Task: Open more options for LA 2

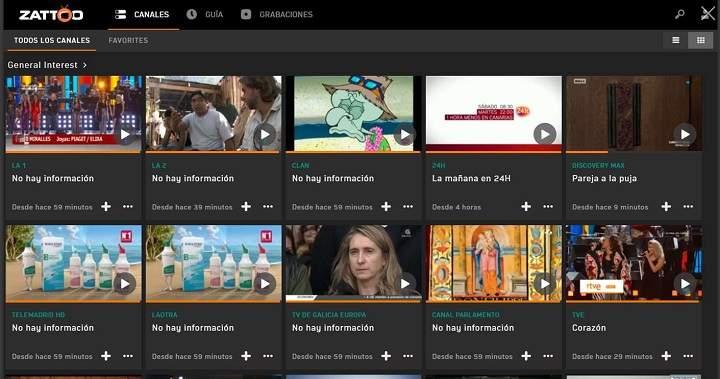Action: click(268, 207)
